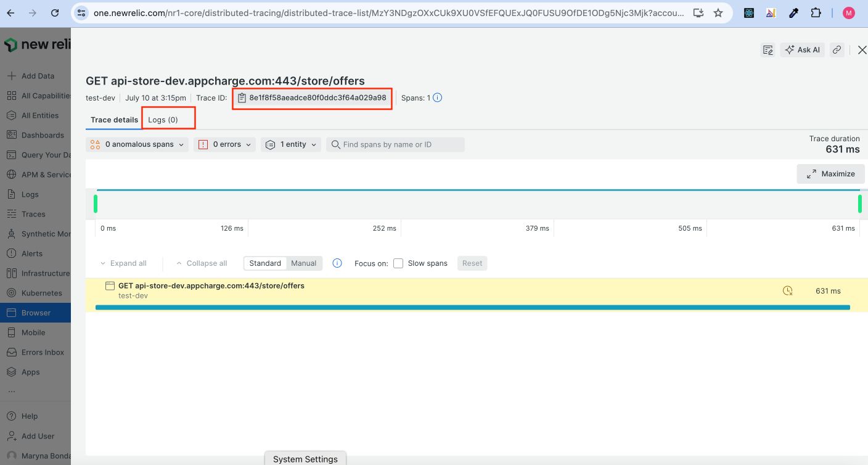
Task: Open the 0 errors dropdown
Action: tap(224, 144)
